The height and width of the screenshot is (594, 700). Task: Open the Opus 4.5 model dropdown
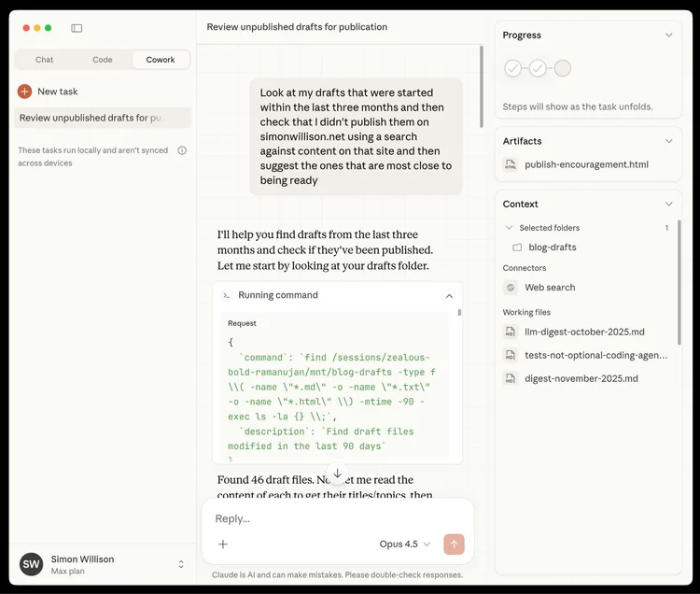pyautogui.click(x=405, y=544)
